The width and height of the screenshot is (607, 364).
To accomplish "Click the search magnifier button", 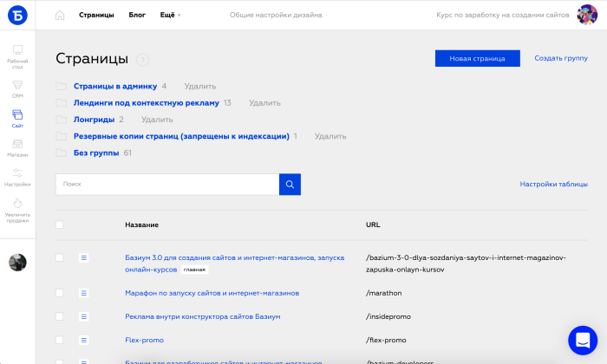I will [x=290, y=184].
